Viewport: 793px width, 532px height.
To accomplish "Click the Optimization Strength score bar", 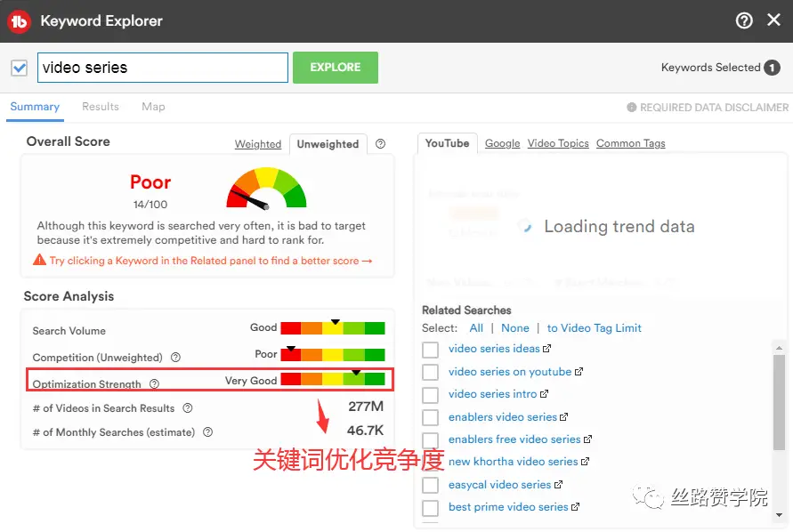I will (x=333, y=379).
